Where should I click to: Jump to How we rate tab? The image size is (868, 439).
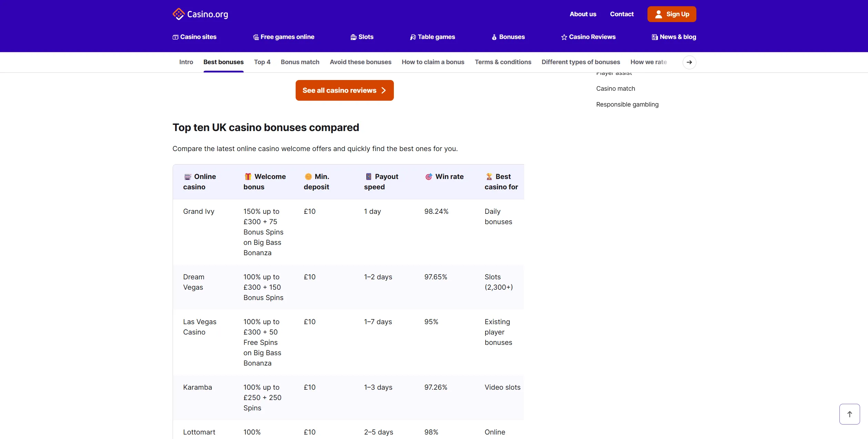[x=649, y=62]
